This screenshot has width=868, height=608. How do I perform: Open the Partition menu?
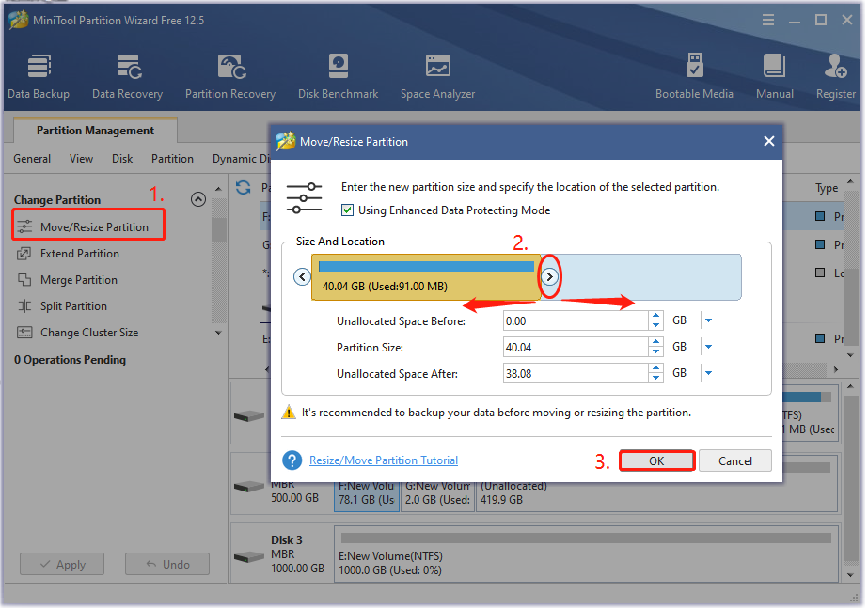point(173,159)
